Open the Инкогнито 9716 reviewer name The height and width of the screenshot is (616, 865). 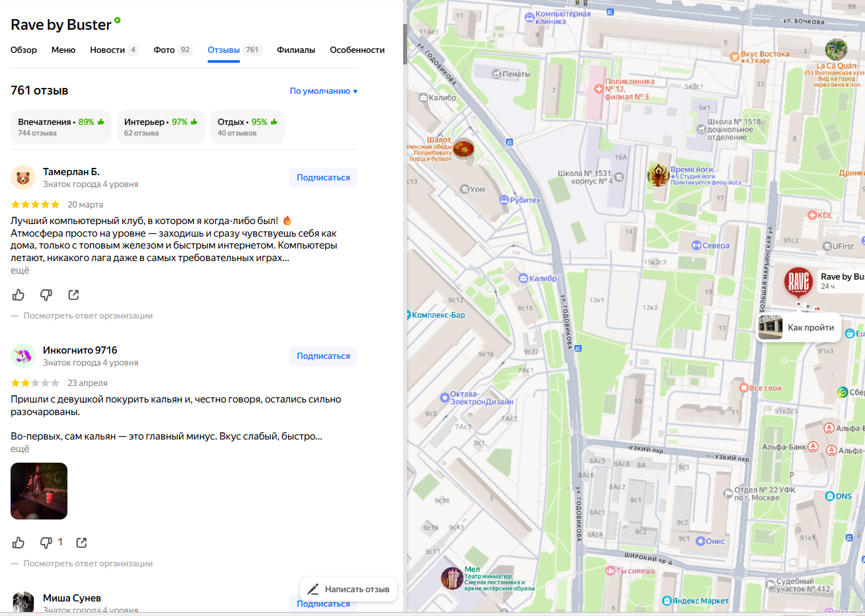coord(80,350)
